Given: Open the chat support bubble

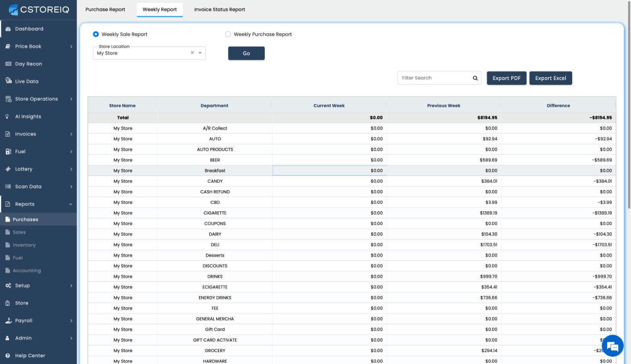Looking at the screenshot, I should (612, 346).
